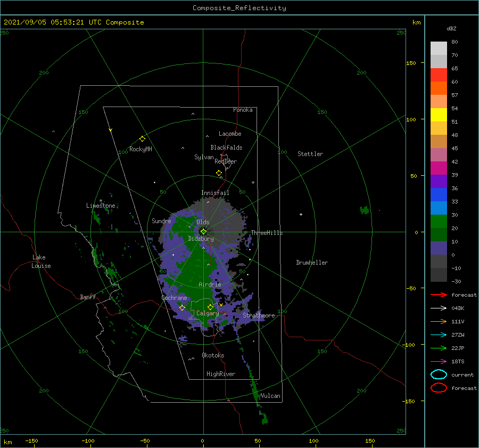Screen dimensions: 479x448
Task: Click the white plus marker west of Drumheller region
Action: pyautogui.click(x=301, y=214)
